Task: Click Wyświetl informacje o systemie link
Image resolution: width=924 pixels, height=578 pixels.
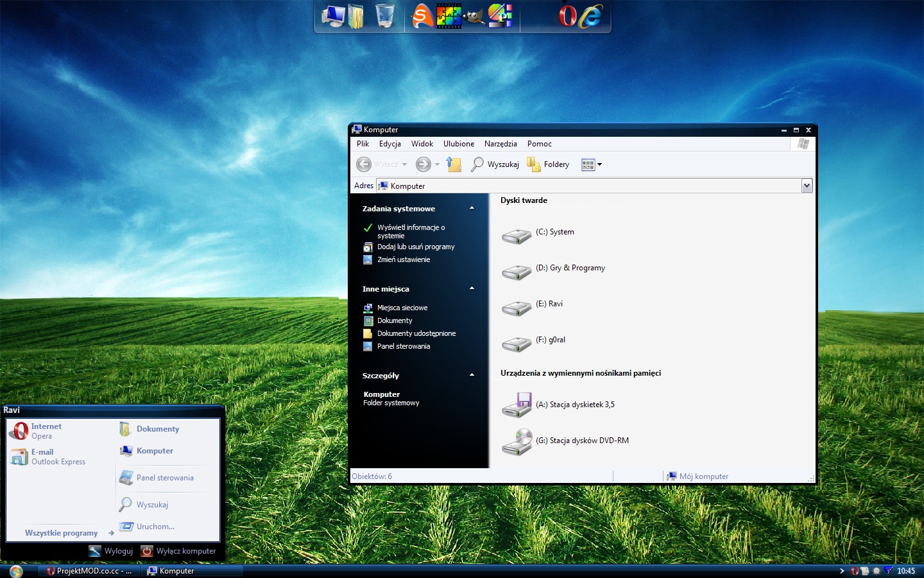Action: [411, 231]
